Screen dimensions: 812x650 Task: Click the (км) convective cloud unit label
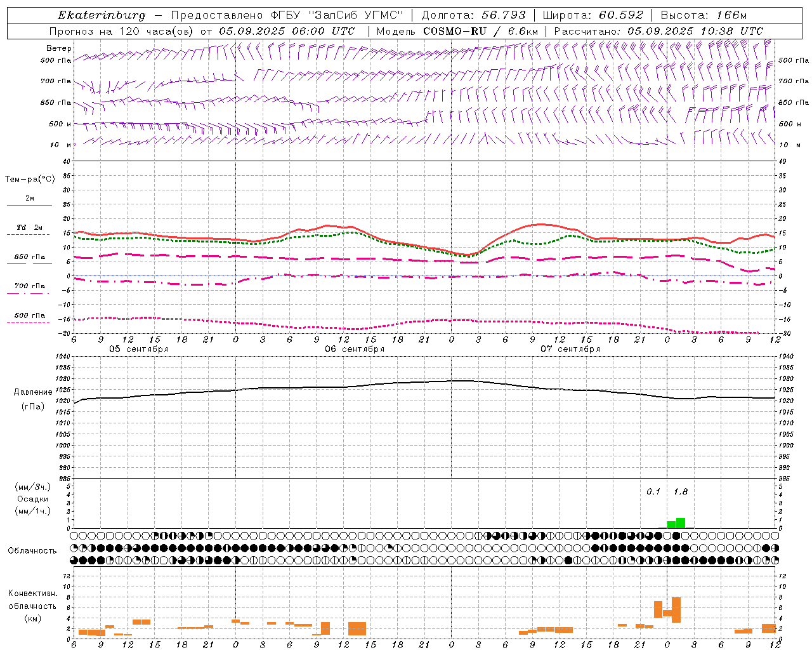(33, 618)
